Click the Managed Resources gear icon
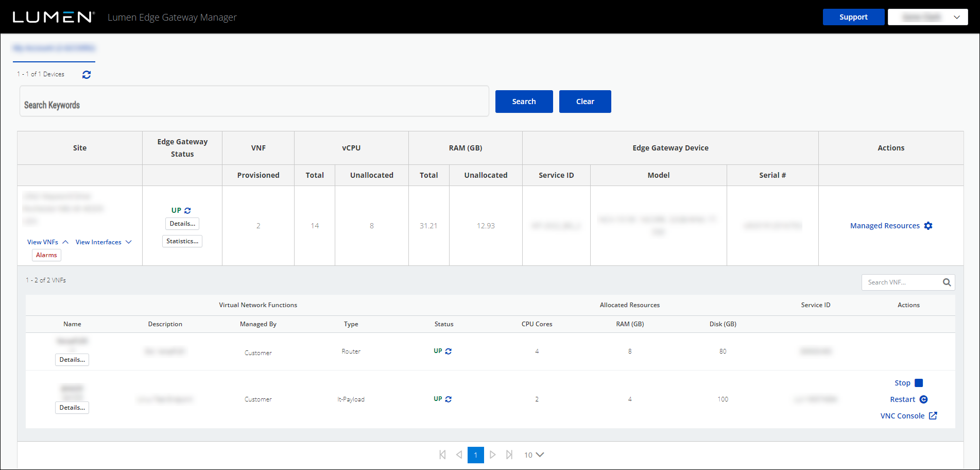The width and height of the screenshot is (980, 470). 929,225
